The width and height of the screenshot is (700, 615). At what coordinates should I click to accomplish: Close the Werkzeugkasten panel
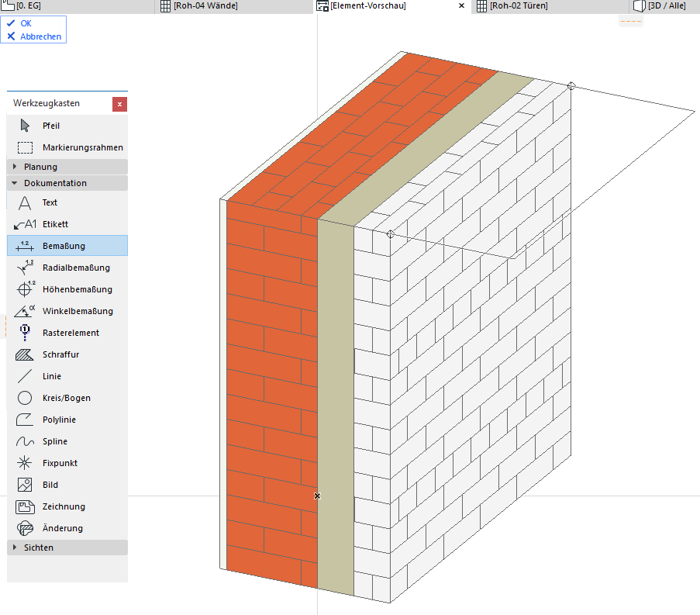click(119, 104)
